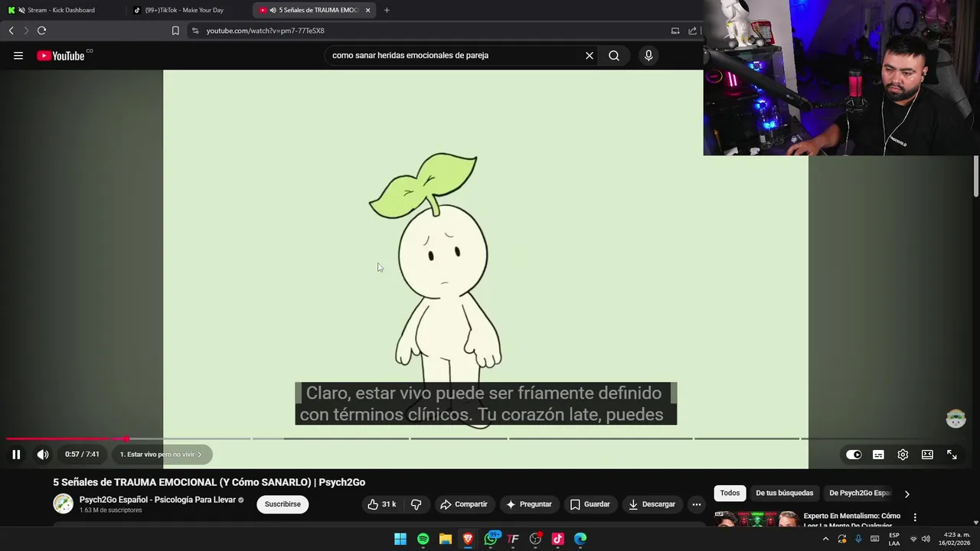Start voice search with the microphone
This screenshot has width=980, height=551.
pos(648,55)
